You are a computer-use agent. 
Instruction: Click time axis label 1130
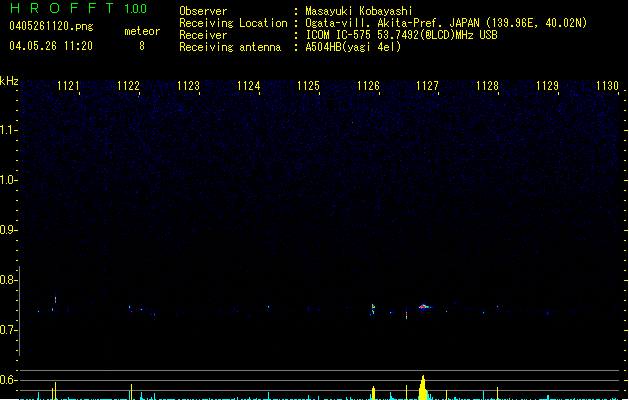click(607, 85)
